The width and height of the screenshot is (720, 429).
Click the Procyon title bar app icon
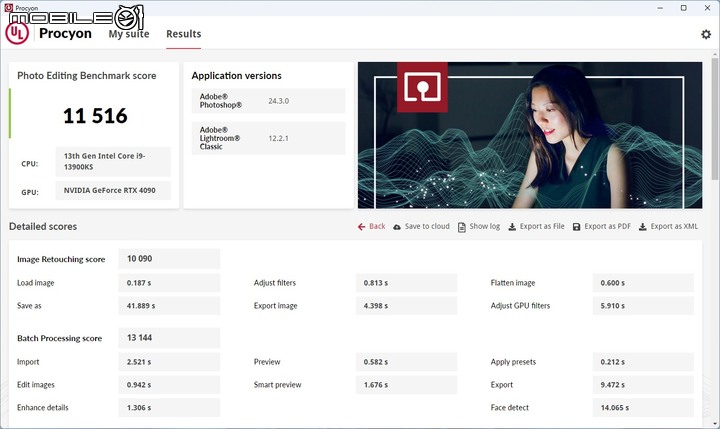click(8, 7)
